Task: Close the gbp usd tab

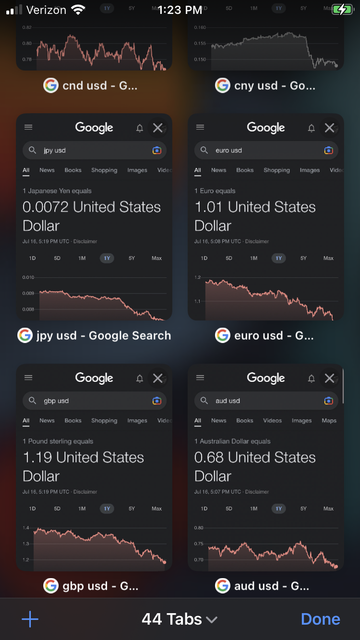Action: tap(158, 378)
